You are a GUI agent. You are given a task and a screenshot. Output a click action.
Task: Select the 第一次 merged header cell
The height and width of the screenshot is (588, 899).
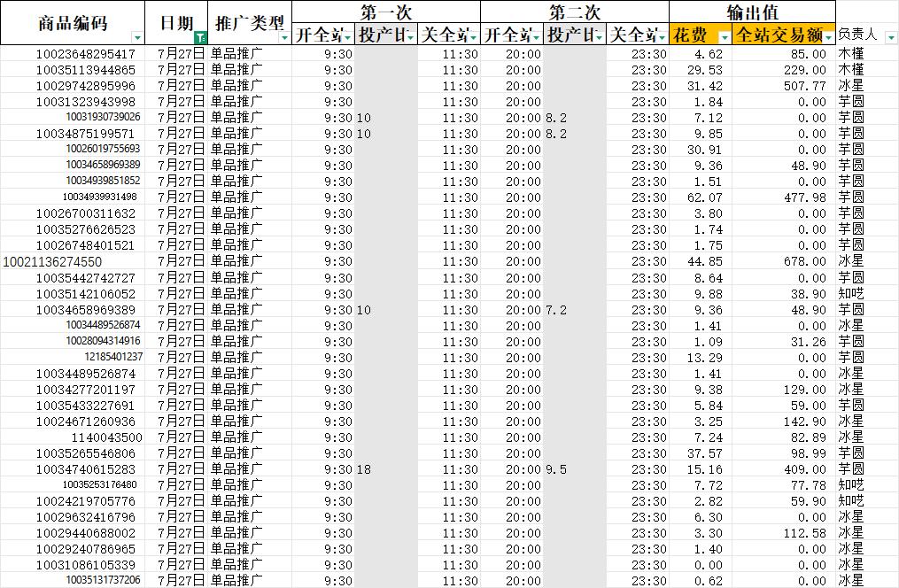386,12
